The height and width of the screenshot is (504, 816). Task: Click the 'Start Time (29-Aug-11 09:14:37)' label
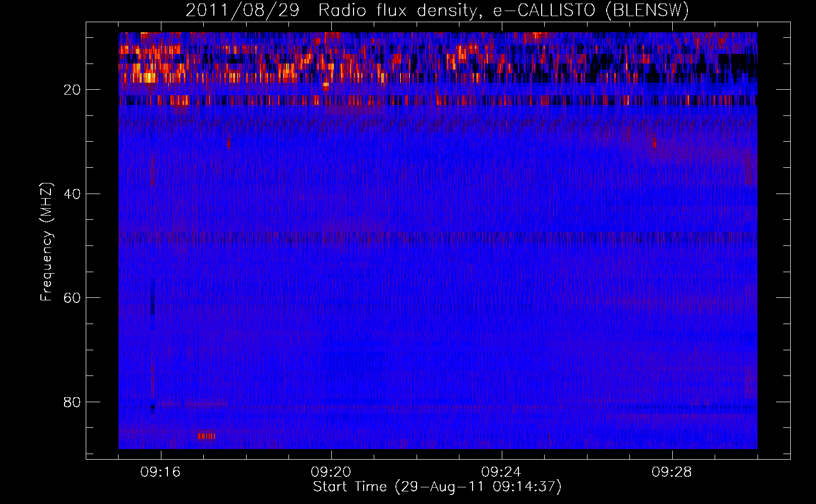click(437, 487)
